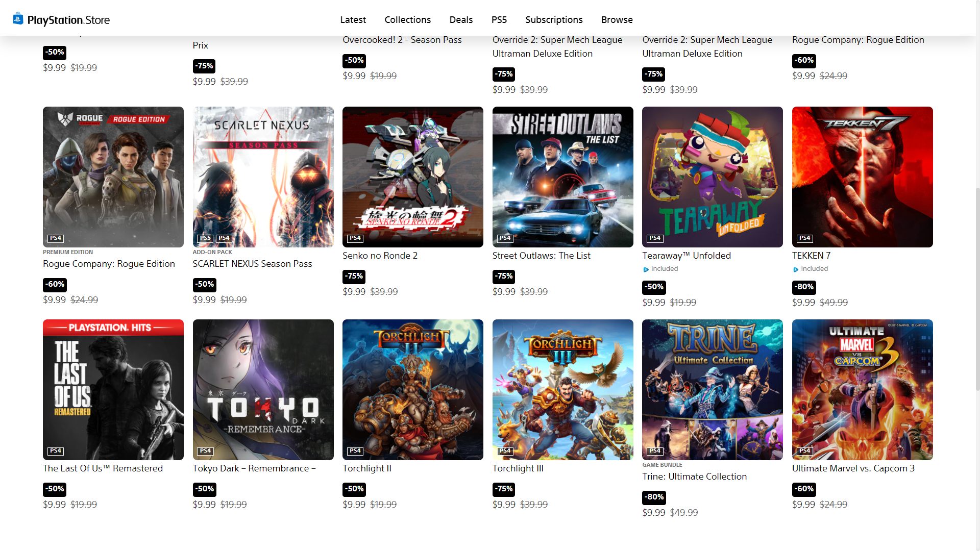Open Ultimate Marvel vs. Capcom 3 cover

862,390
